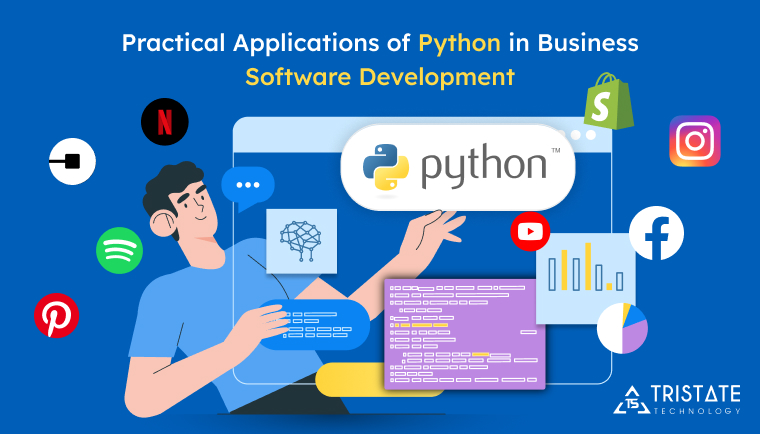Click the YouTube play icon
Viewport: 760px width, 434px height.
click(530, 231)
